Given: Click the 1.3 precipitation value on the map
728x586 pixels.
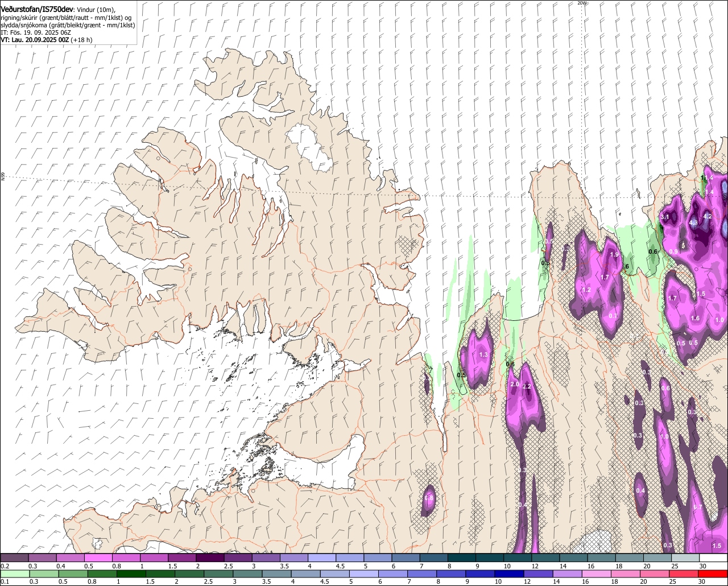Looking at the screenshot, I should [484, 354].
